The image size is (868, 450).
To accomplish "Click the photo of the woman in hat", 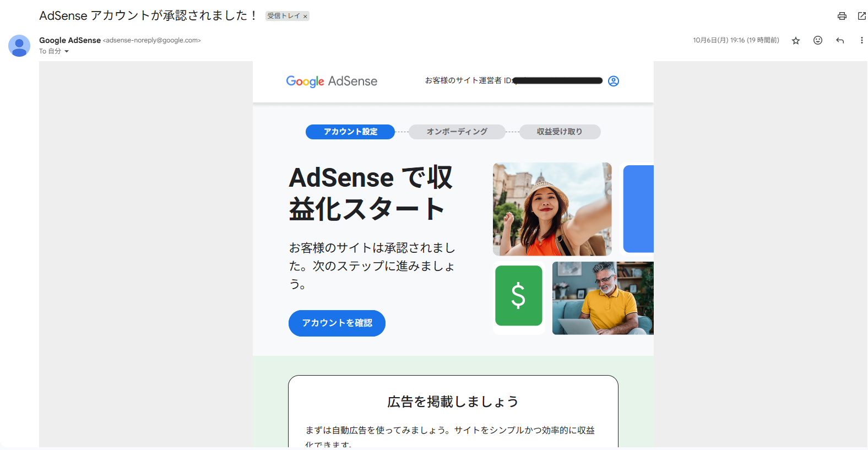I will 552,209.
